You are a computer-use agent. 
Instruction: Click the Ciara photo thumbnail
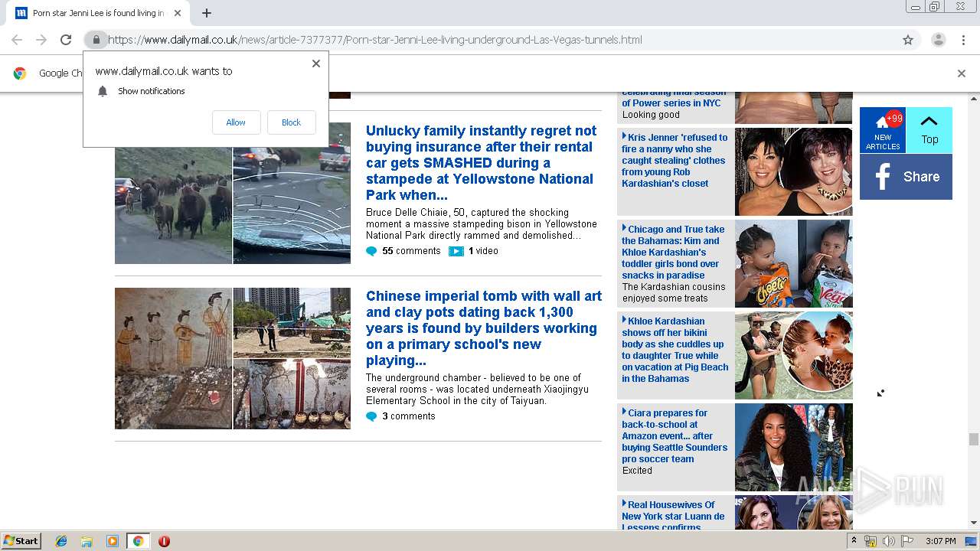794,447
